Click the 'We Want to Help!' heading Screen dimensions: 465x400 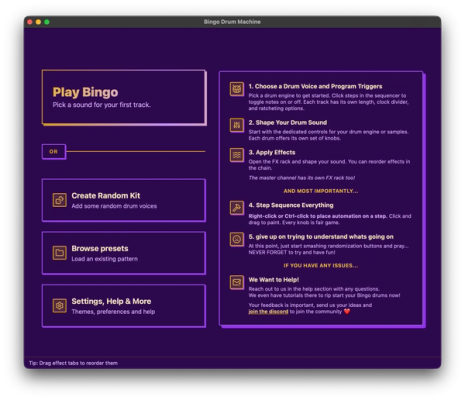pos(273,280)
